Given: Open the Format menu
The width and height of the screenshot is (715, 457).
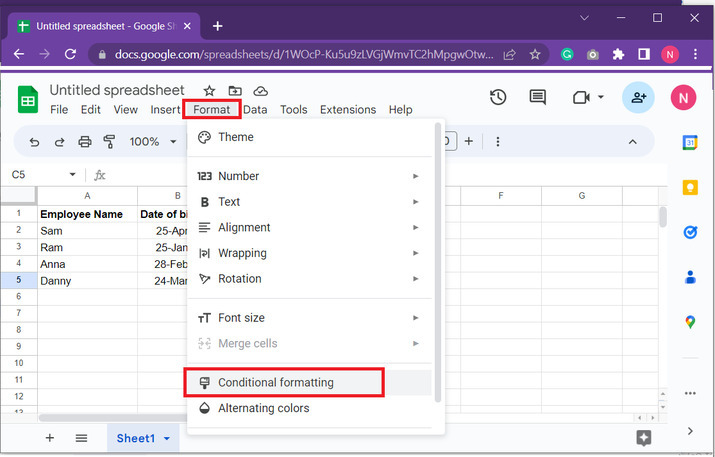Looking at the screenshot, I should pyautogui.click(x=212, y=110).
